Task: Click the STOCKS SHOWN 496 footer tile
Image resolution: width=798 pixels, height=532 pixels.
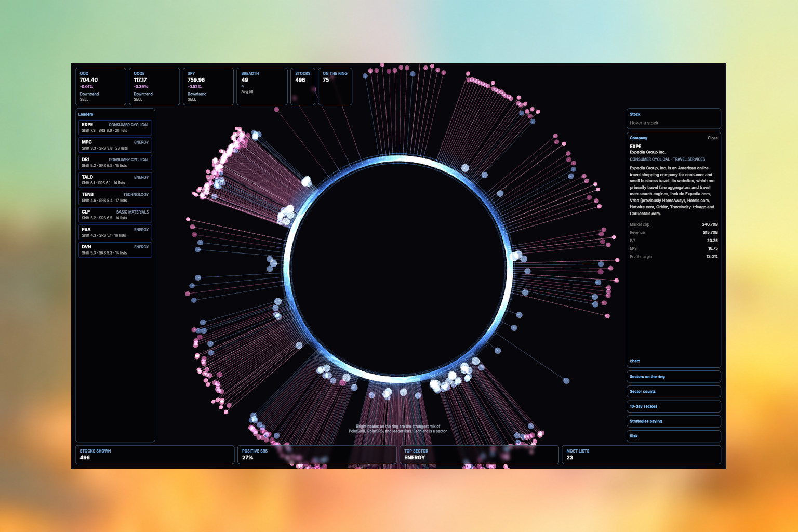Action: click(154, 455)
